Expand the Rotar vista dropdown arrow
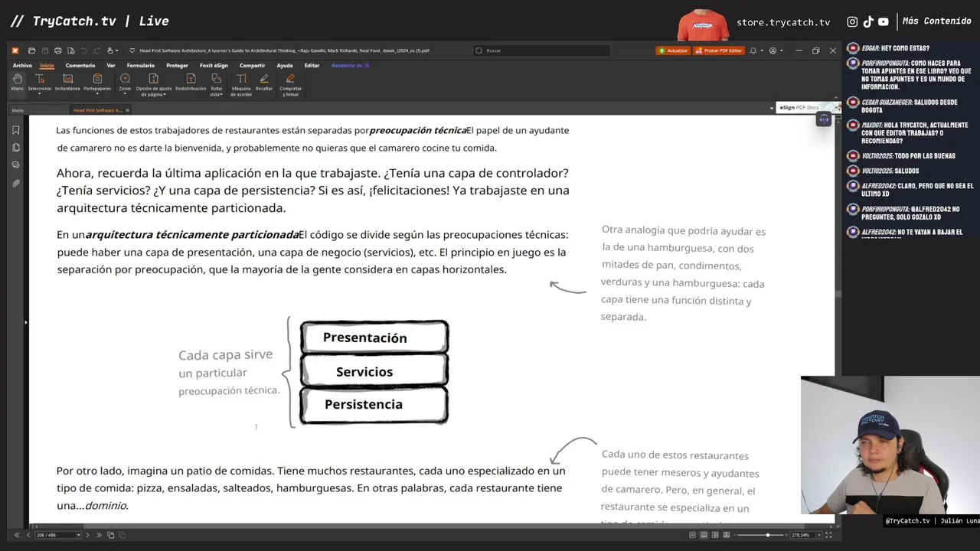 pos(222,94)
